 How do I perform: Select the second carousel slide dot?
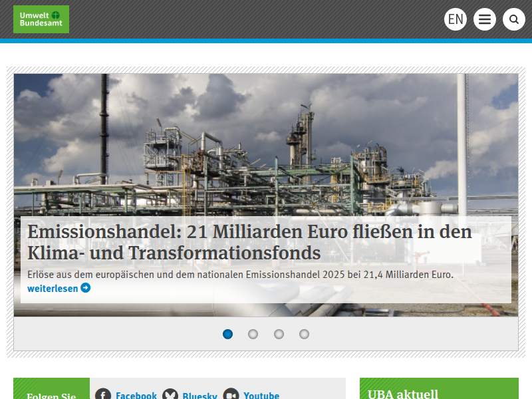pos(253,334)
